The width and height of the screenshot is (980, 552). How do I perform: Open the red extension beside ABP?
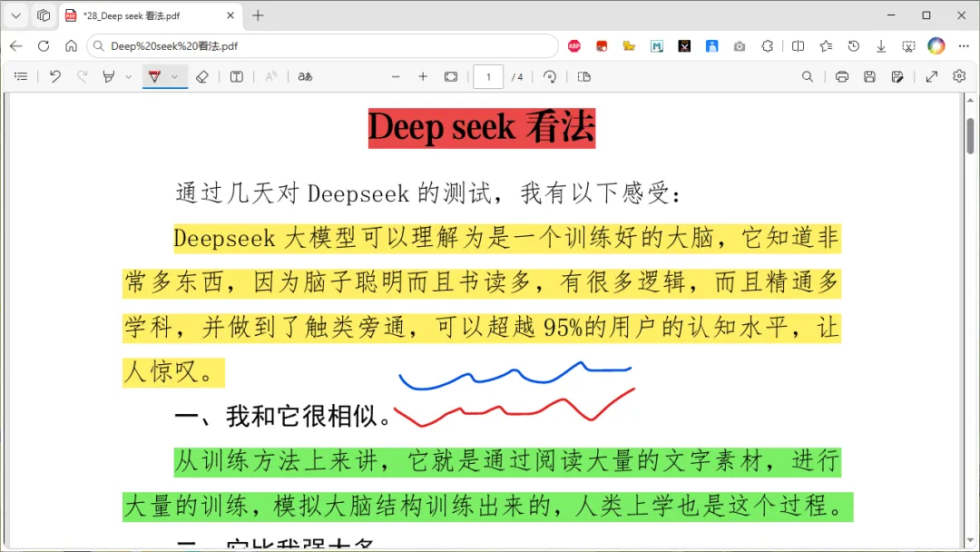602,45
